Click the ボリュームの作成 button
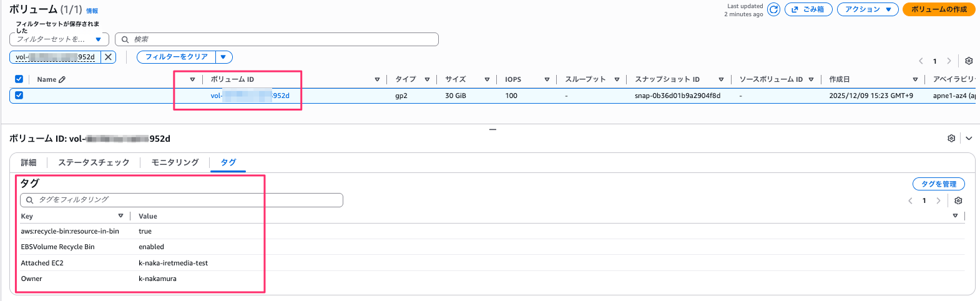Image resolution: width=980 pixels, height=301 pixels. pos(938,9)
